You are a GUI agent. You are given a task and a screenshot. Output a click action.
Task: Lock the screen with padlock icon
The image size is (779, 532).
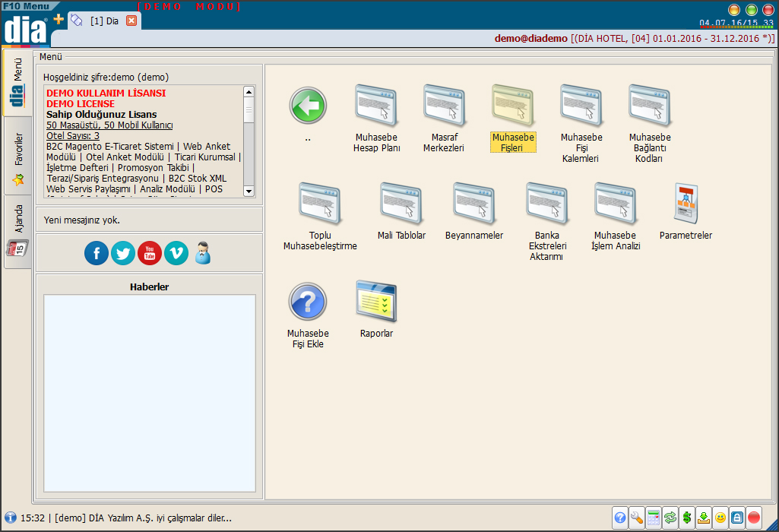coord(737,518)
